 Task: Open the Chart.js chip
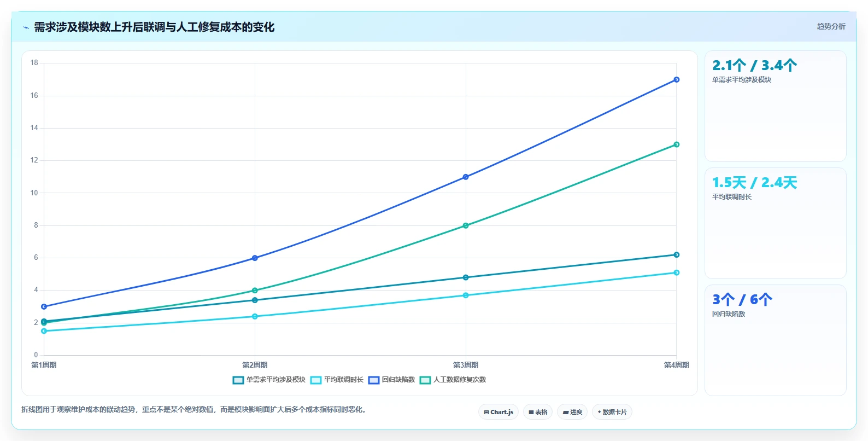498,412
